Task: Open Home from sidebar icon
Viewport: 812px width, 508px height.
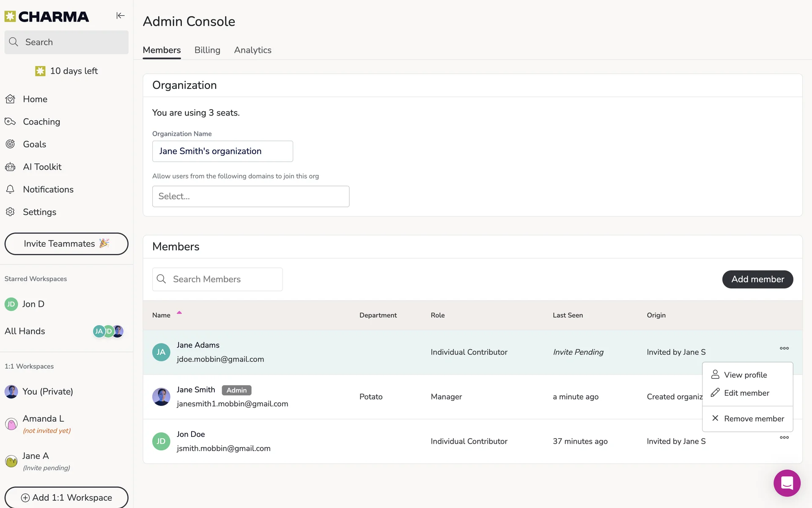Action: pos(11,99)
